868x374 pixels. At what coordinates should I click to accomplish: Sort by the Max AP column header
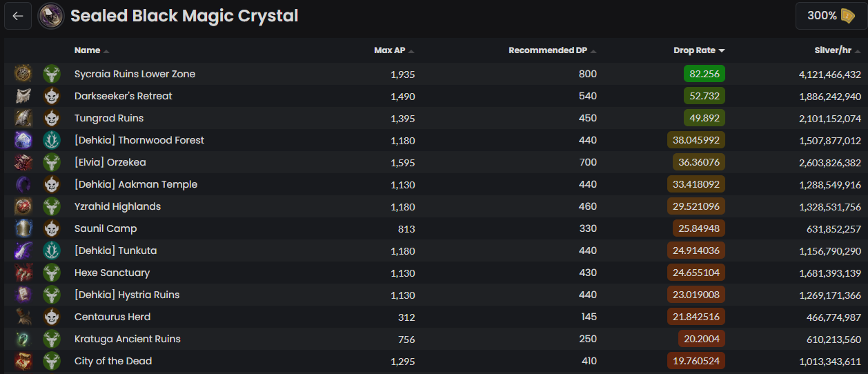click(x=390, y=50)
